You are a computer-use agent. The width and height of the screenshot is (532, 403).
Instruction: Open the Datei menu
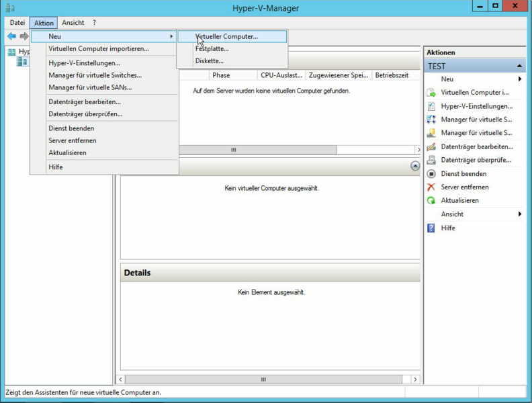17,23
